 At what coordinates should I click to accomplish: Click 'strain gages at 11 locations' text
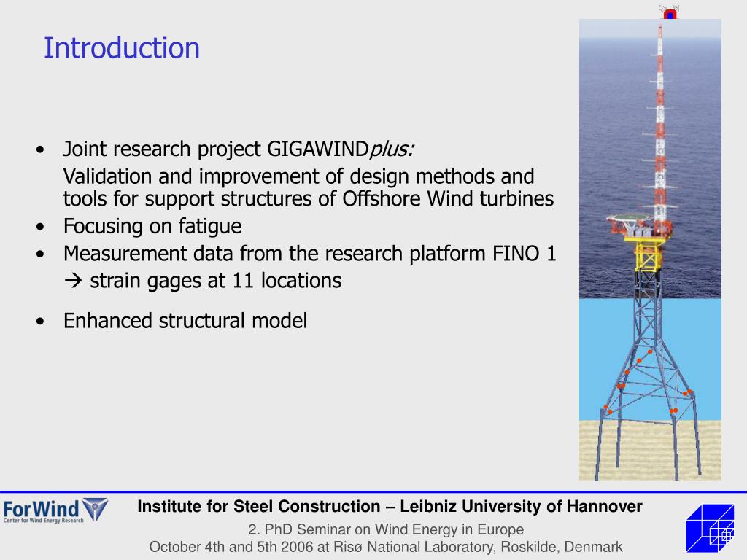215,281
